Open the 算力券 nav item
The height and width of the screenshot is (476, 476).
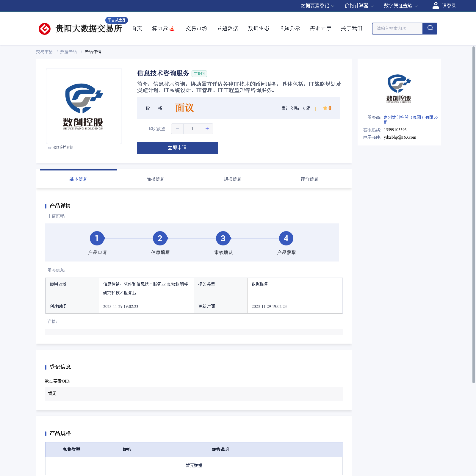tap(160, 28)
